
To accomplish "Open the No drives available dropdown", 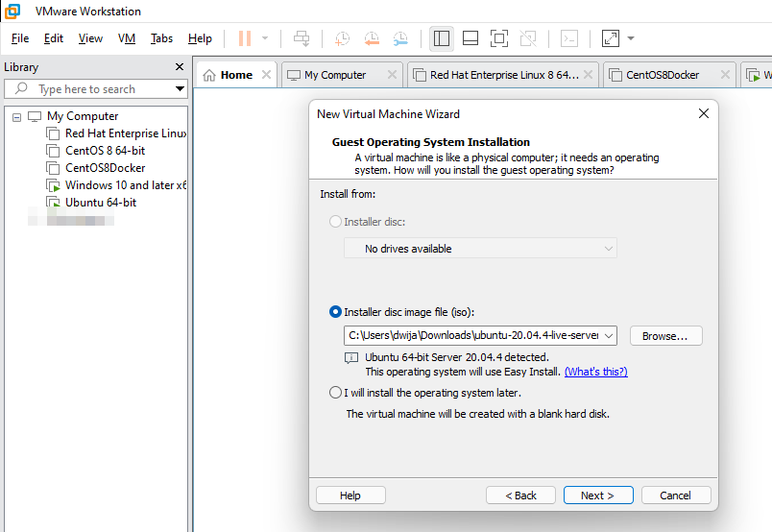I will (x=480, y=249).
